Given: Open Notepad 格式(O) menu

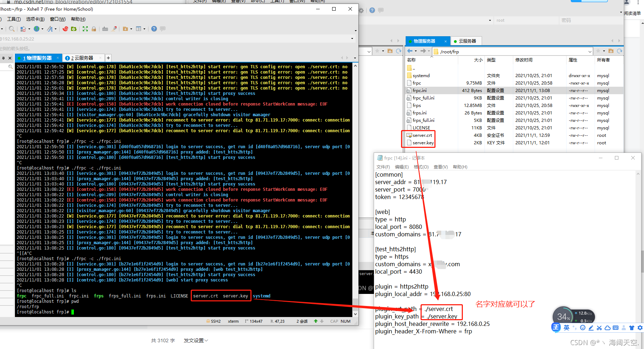Looking at the screenshot, I should tap(421, 167).
